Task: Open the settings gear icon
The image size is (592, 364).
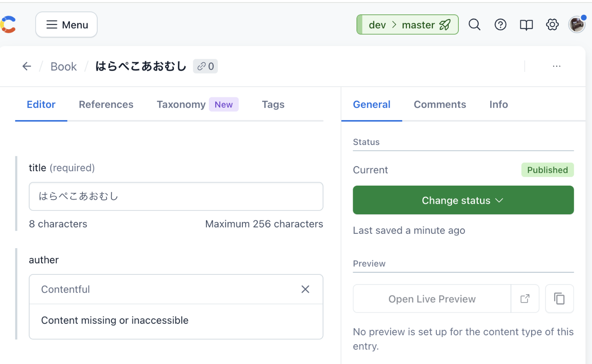Action: pos(552,25)
